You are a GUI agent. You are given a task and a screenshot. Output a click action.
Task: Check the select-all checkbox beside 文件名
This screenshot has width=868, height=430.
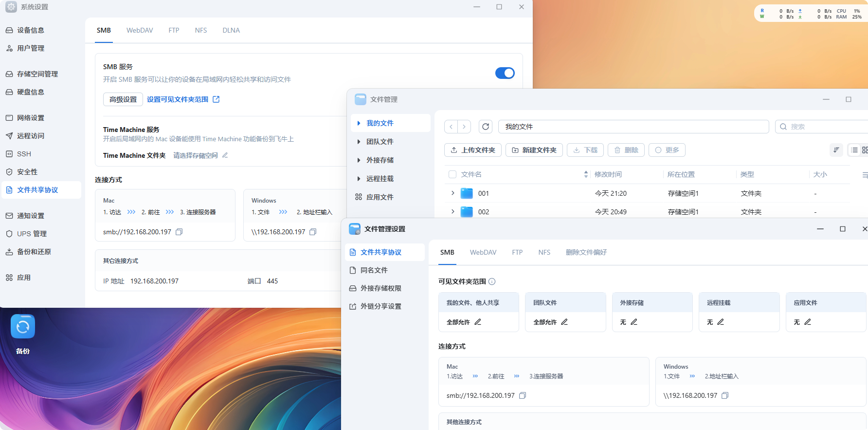tap(452, 174)
